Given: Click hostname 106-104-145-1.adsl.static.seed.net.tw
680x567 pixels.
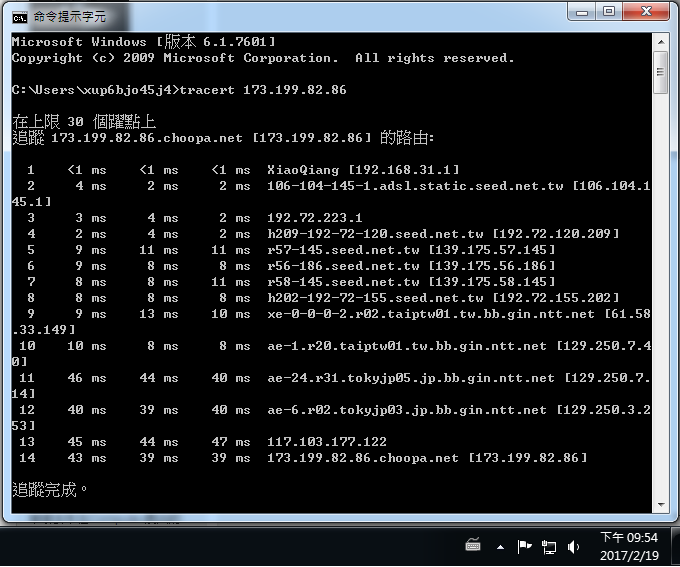Looking at the screenshot, I should [415, 186].
